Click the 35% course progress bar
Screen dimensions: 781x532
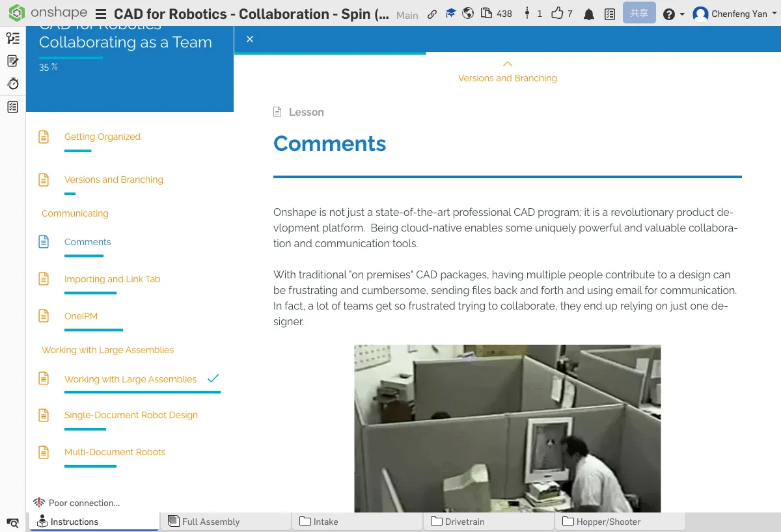[x=71, y=58]
